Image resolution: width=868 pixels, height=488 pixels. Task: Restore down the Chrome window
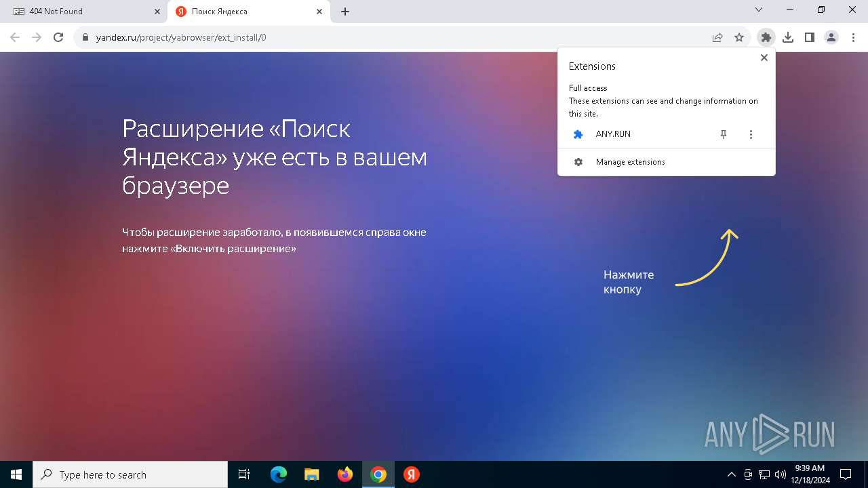[821, 10]
